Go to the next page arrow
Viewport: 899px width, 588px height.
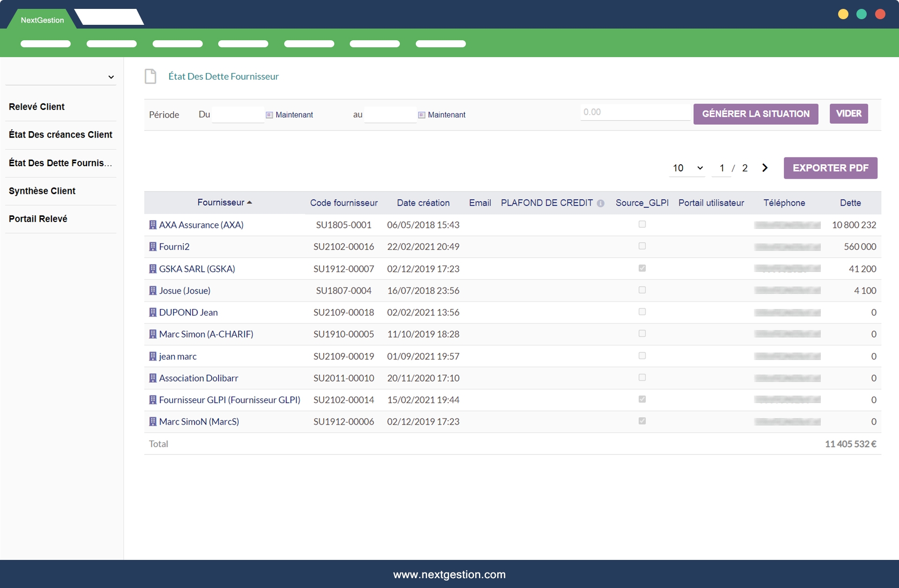tap(765, 168)
